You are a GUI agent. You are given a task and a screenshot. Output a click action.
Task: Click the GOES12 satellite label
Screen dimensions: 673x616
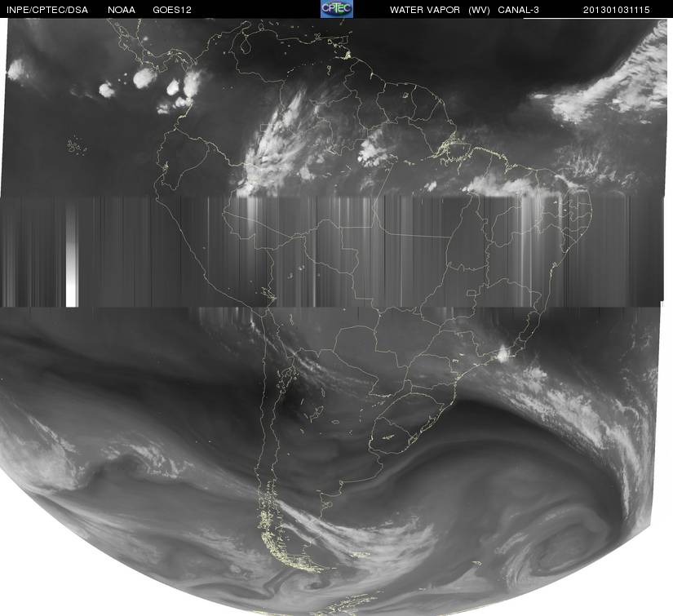[x=171, y=10]
